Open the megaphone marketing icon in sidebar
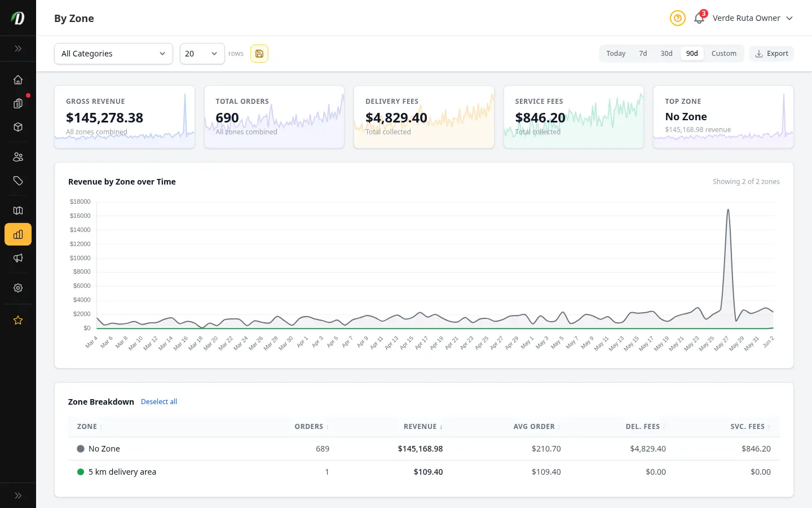 (x=18, y=258)
